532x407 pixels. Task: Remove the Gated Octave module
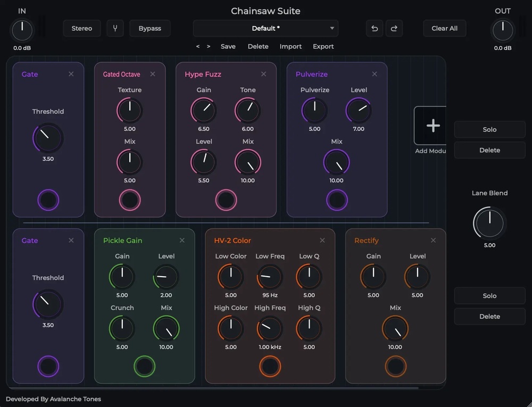coord(153,74)
